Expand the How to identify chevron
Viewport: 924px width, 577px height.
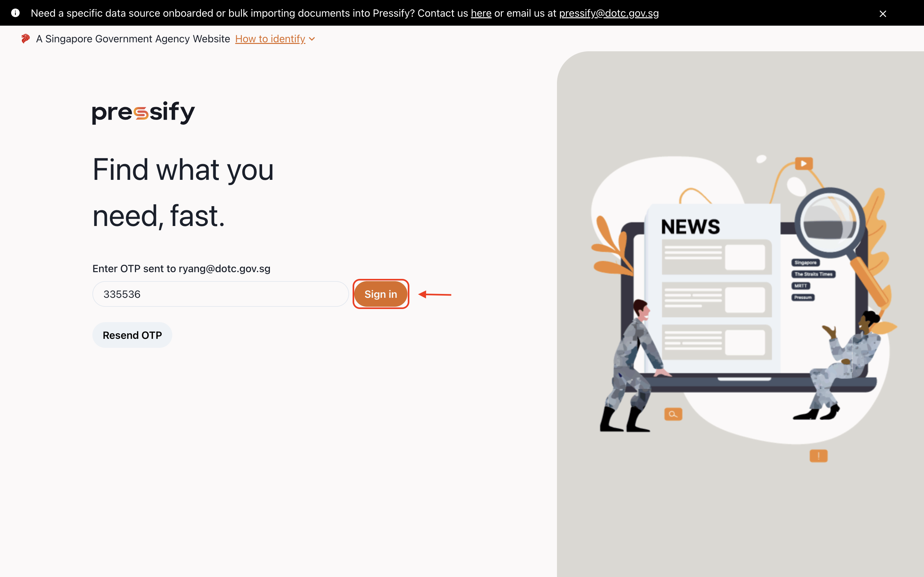(312, 39)
